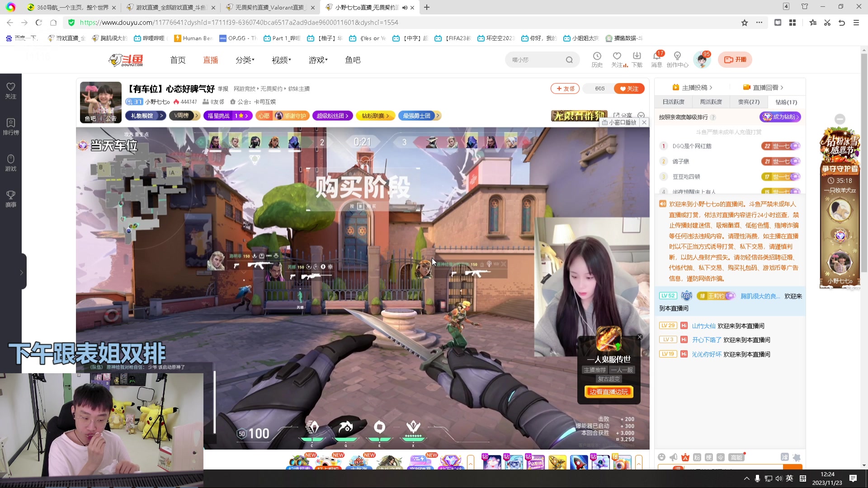Click the 梗 meme chat icon

tap(709, 457)
